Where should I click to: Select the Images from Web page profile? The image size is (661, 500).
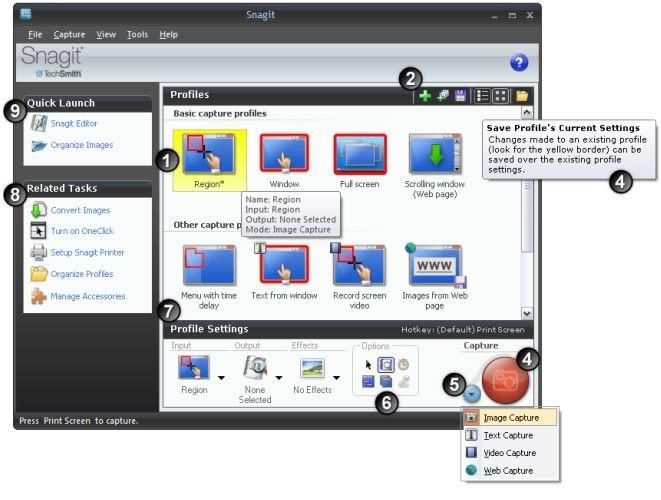435,277
